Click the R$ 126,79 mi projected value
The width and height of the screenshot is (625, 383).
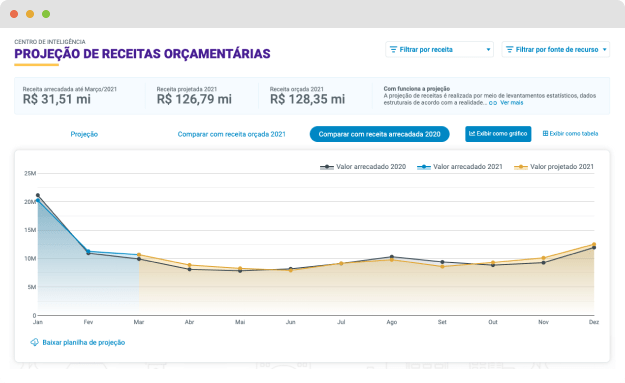coord(194,99)
